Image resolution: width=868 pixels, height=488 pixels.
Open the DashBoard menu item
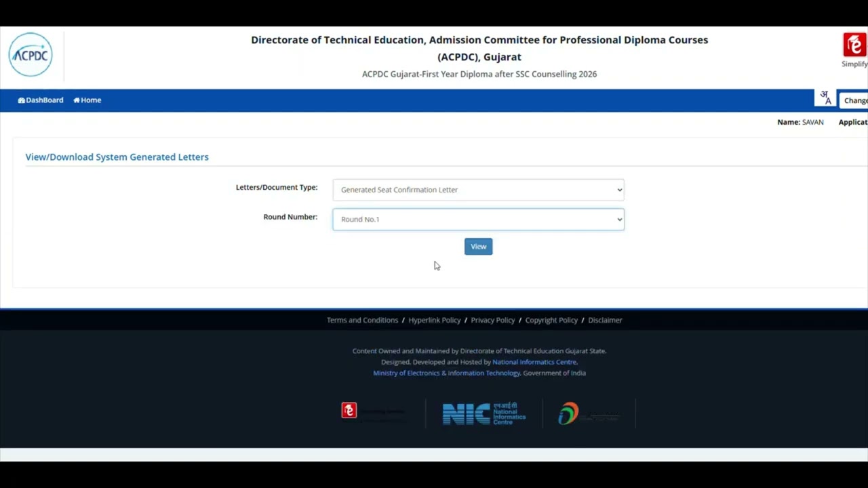click(41, 100)
